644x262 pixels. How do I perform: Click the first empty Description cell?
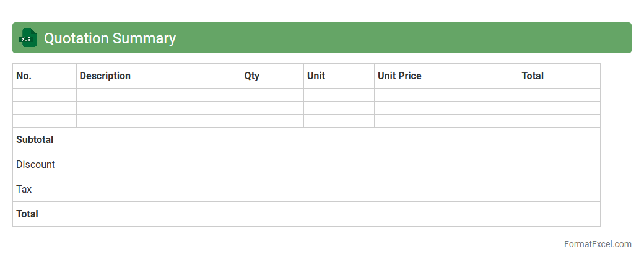click(159, 95)
